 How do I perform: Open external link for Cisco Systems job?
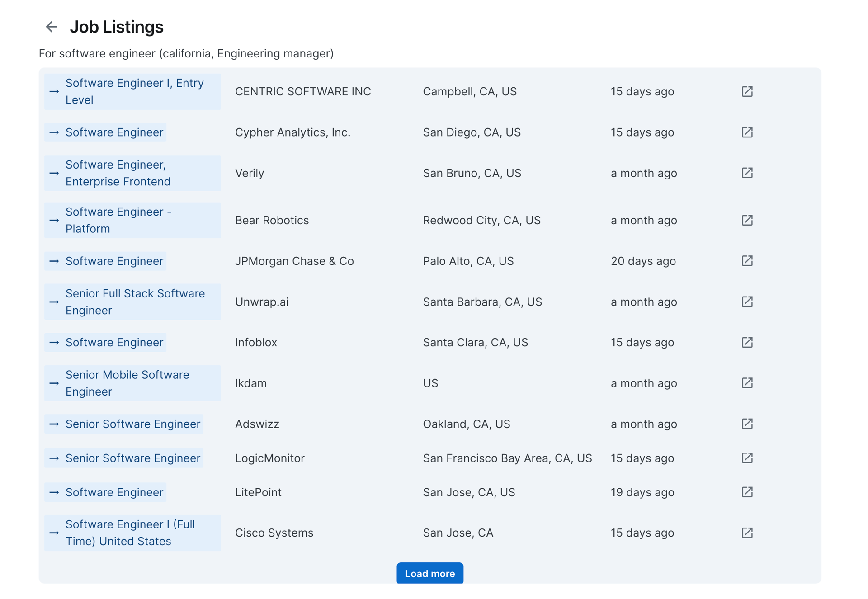[x=747, y=533]
